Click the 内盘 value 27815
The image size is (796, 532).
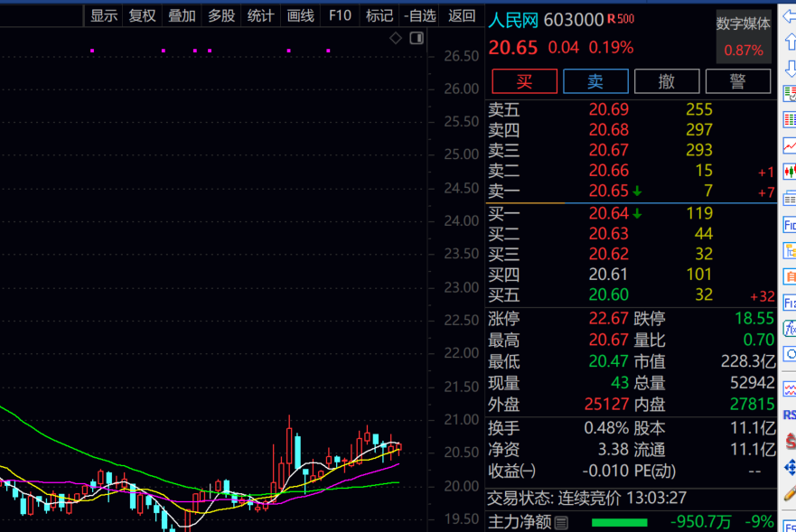(753, 404)
